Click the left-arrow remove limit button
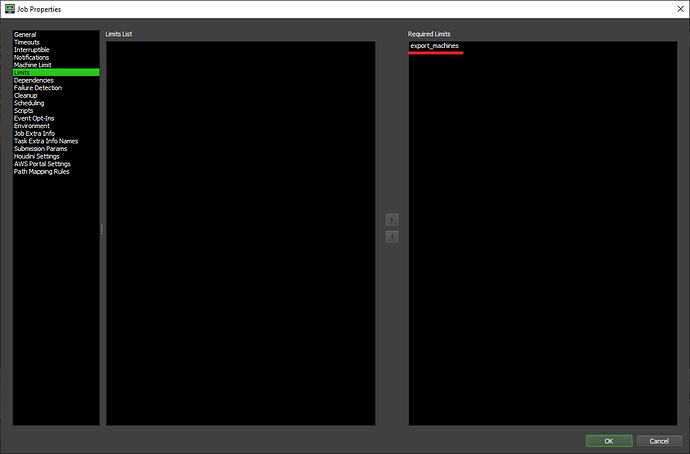690x454 pixels. click(392, 237)
